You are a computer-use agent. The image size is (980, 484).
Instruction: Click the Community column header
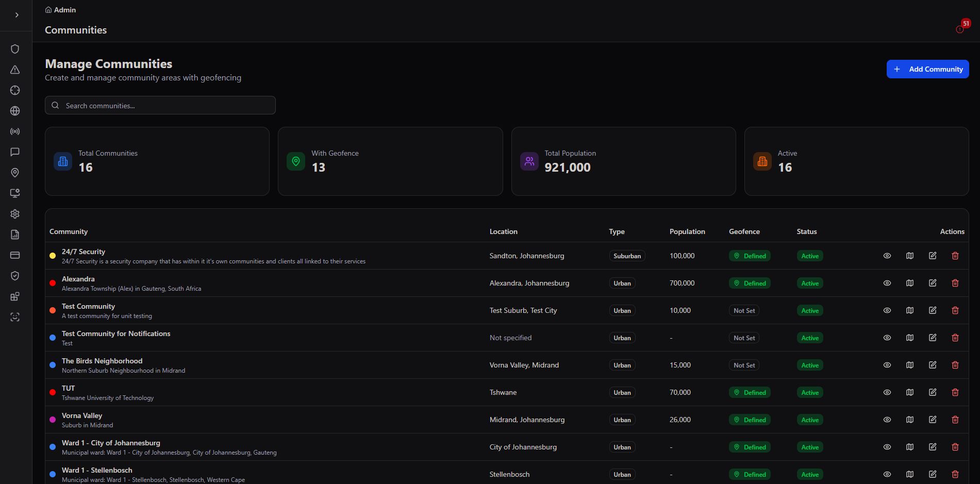click(69, 231)
